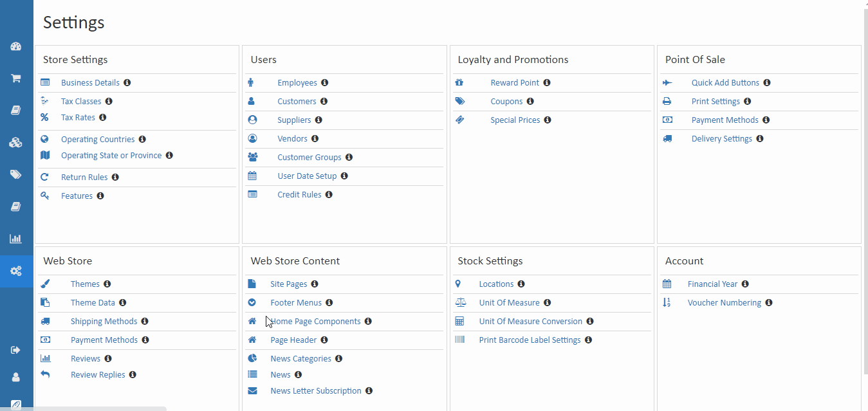Open the Customers link under Users
The height and width of the screenshot is (411, 868).
[297, 102]
